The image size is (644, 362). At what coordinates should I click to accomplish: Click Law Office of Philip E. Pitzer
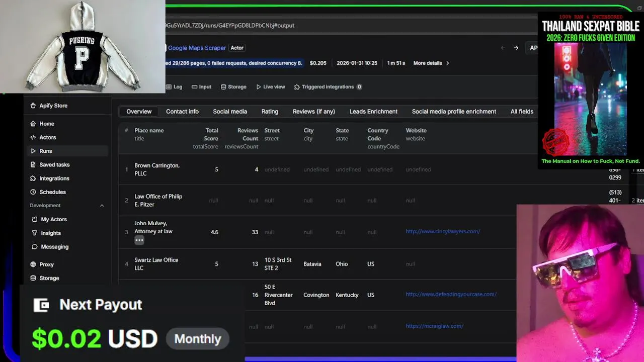pyautogui.click(x=158, y=201)
